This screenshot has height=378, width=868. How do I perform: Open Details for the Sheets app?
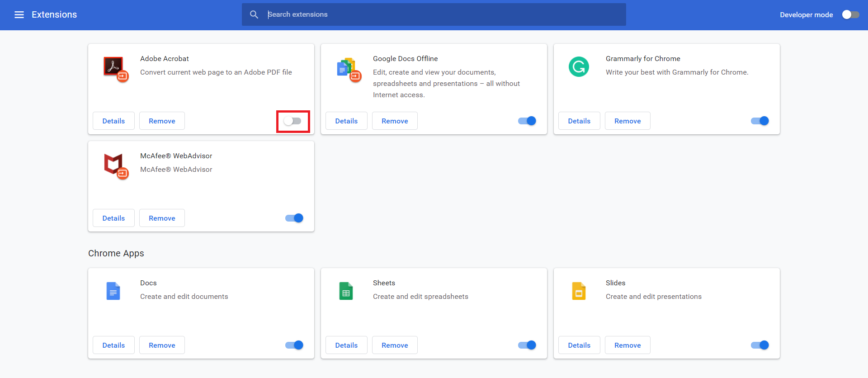click(x=346, y=345)
